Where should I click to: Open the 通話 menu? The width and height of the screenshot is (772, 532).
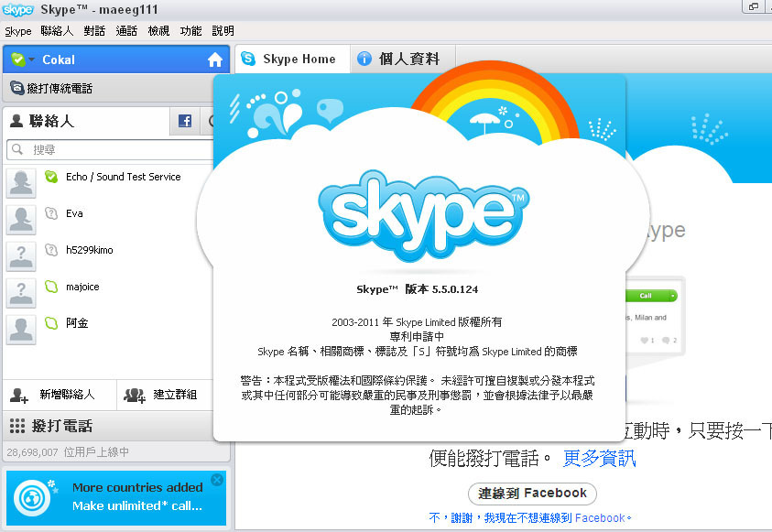click(126, 31)
